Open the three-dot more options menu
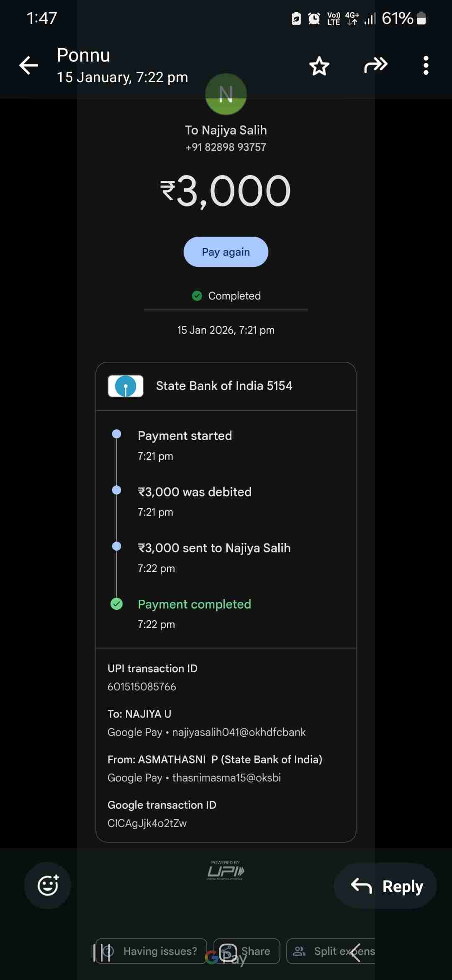 pos(426,65)
